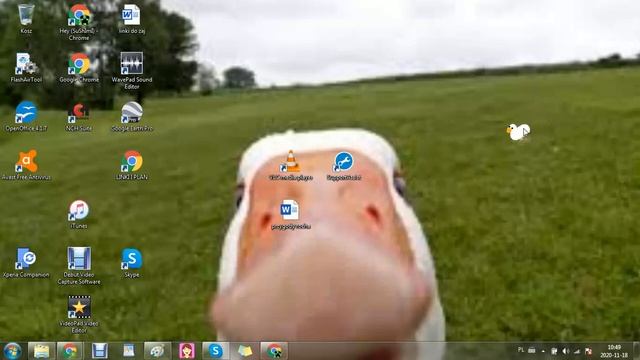Open the floppy disk app on the taskbar
Screen dimensions: 640x360
coord(99,351)
